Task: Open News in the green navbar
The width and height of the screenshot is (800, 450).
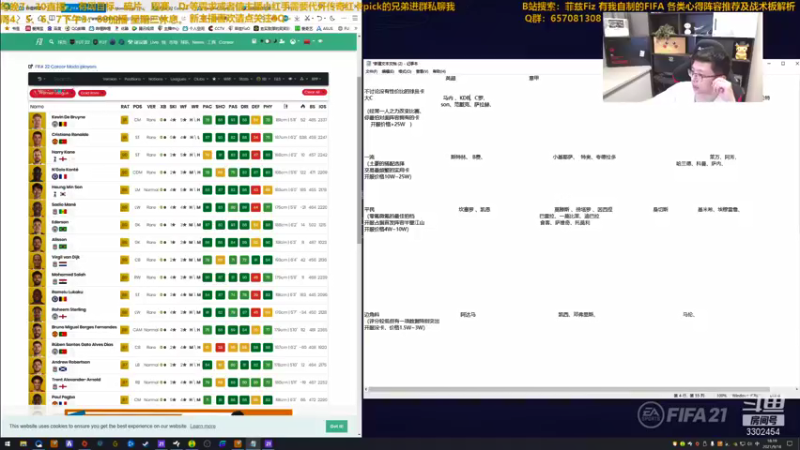Action: point(198,42)
